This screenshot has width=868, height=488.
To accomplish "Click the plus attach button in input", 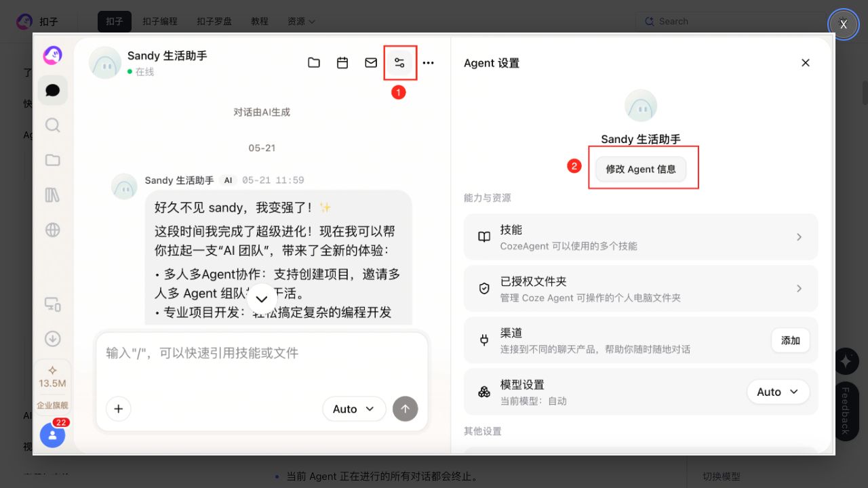I will (119, 409).
